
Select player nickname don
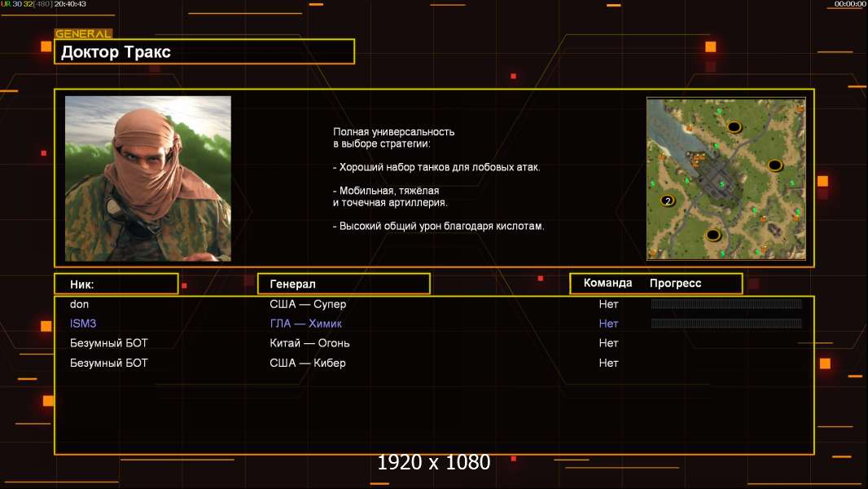pos(79,304)
